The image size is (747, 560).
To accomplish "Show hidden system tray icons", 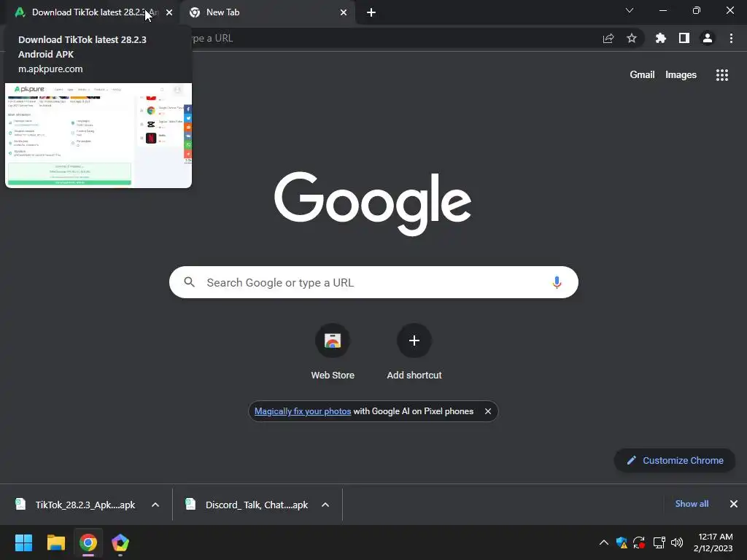I will coord(603,542).
